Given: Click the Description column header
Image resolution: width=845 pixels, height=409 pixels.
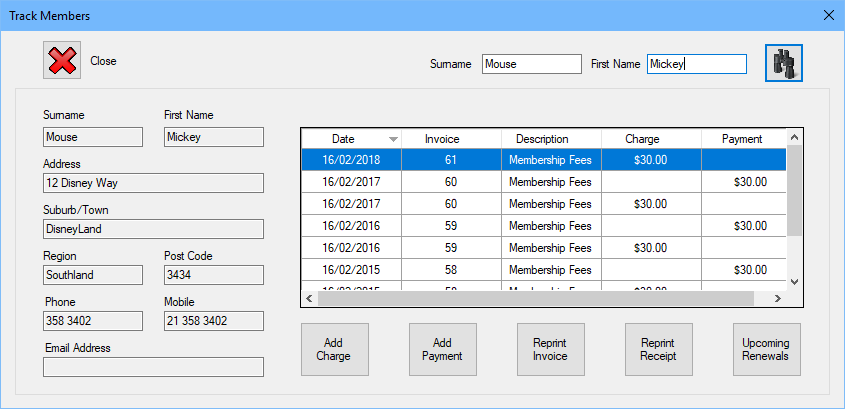Looking at the screenshot, I should click(x=542, y=139).
